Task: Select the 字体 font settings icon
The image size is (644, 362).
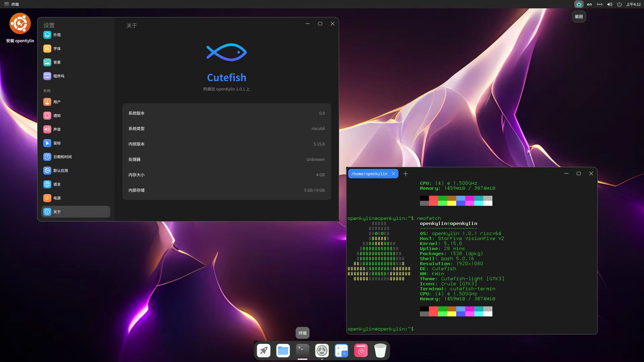Action: pyautogui.click(x=47, y=49)
